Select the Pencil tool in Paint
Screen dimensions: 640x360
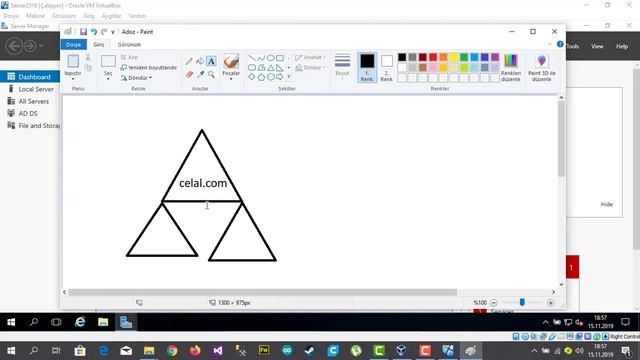189,62
